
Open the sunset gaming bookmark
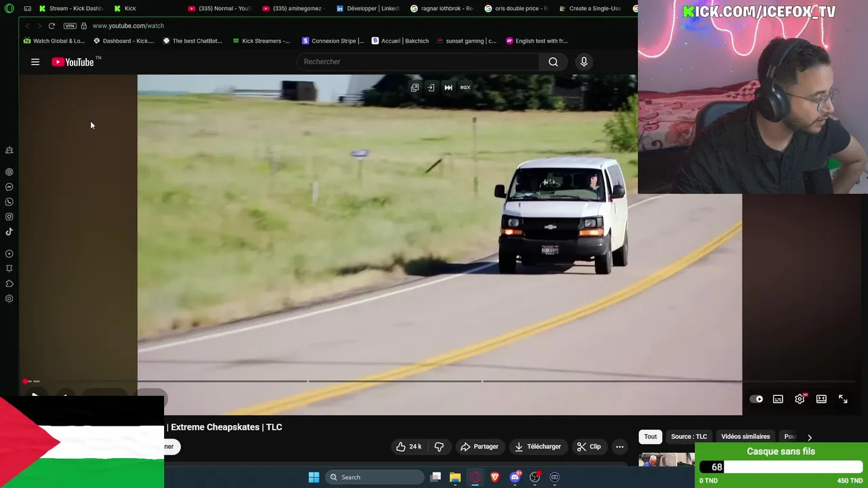coord(467,41)
